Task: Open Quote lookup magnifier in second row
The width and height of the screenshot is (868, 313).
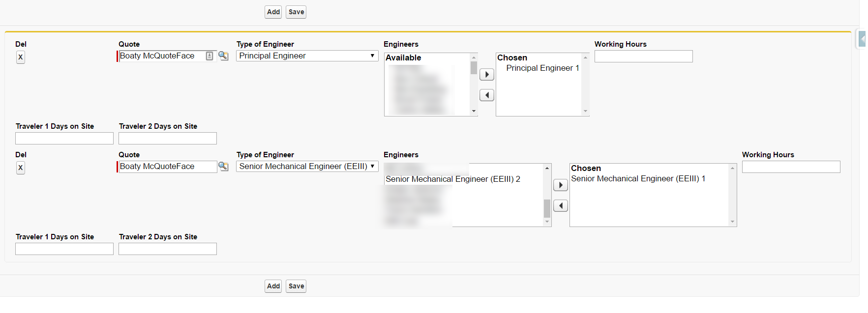Action: tap(223, 167)
